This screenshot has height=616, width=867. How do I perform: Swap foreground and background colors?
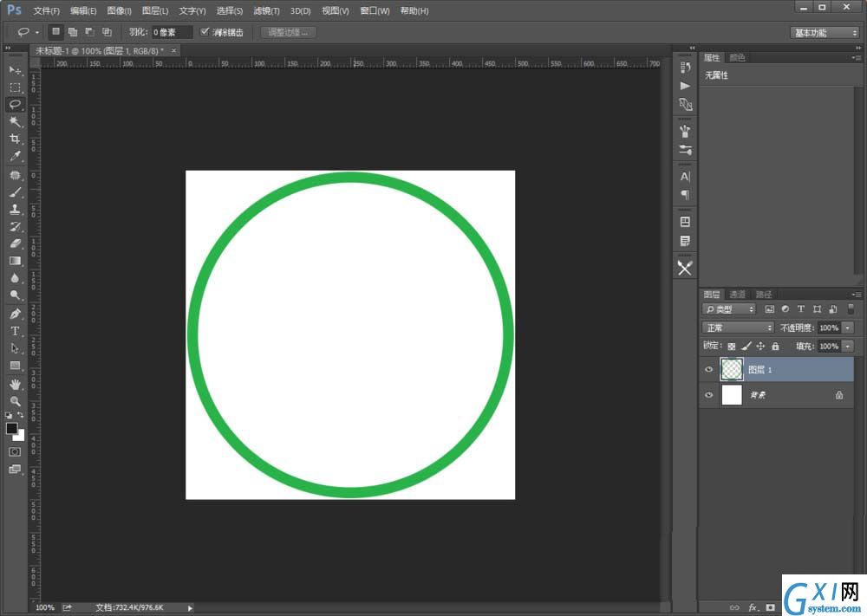21,415
